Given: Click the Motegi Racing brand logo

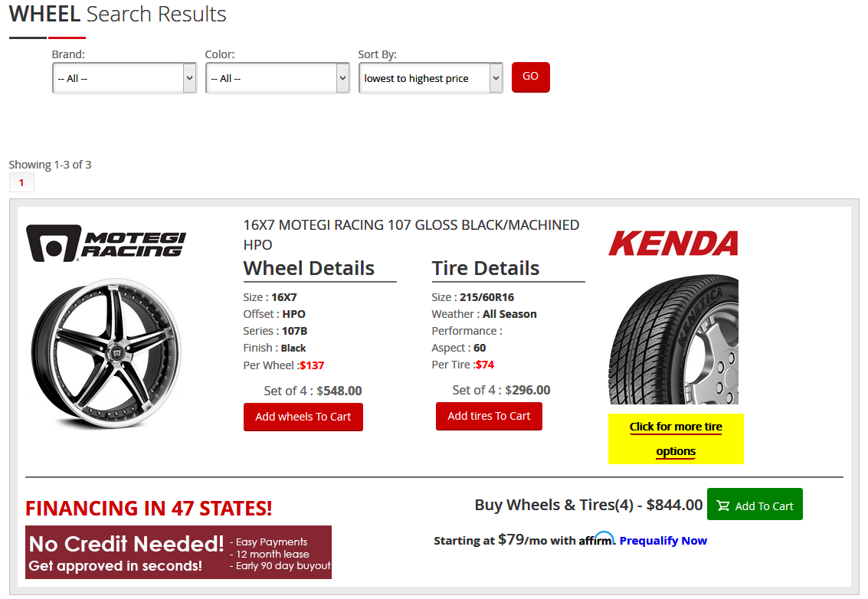Looking at the screenshot, I should tap(106, 243).
